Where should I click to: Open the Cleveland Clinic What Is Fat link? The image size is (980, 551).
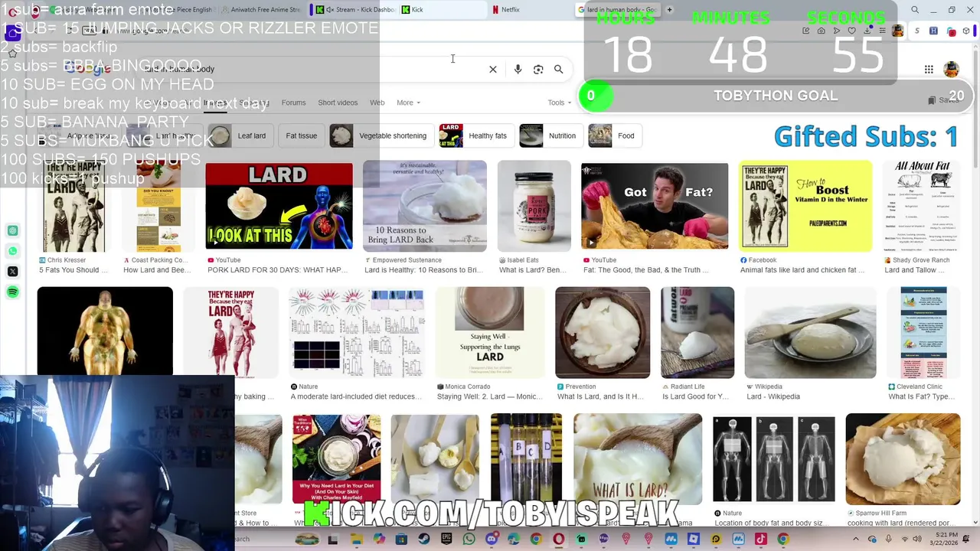click(x=923, y=396)
